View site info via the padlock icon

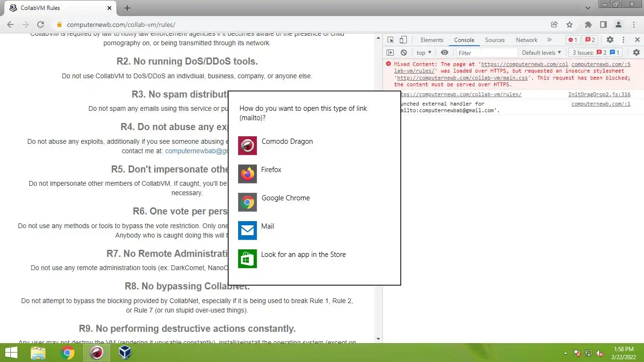click(59, 25)
